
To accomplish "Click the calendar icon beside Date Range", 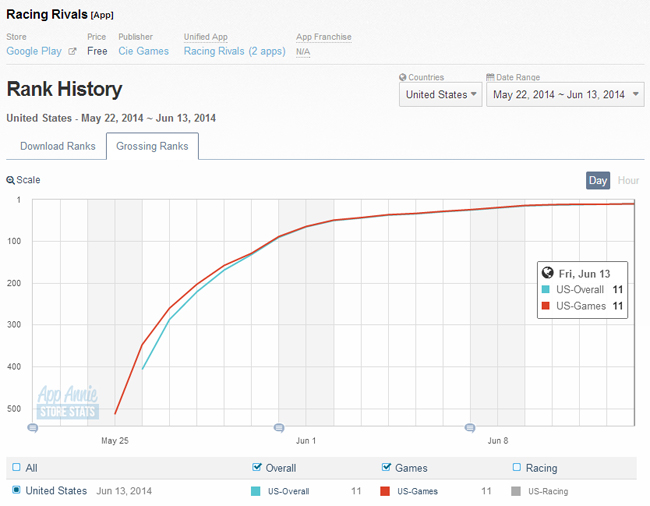I will (490, 77).
